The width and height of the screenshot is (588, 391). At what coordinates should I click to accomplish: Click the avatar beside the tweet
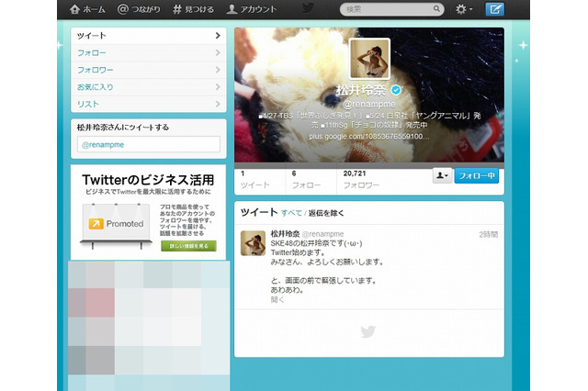[253, 243]
